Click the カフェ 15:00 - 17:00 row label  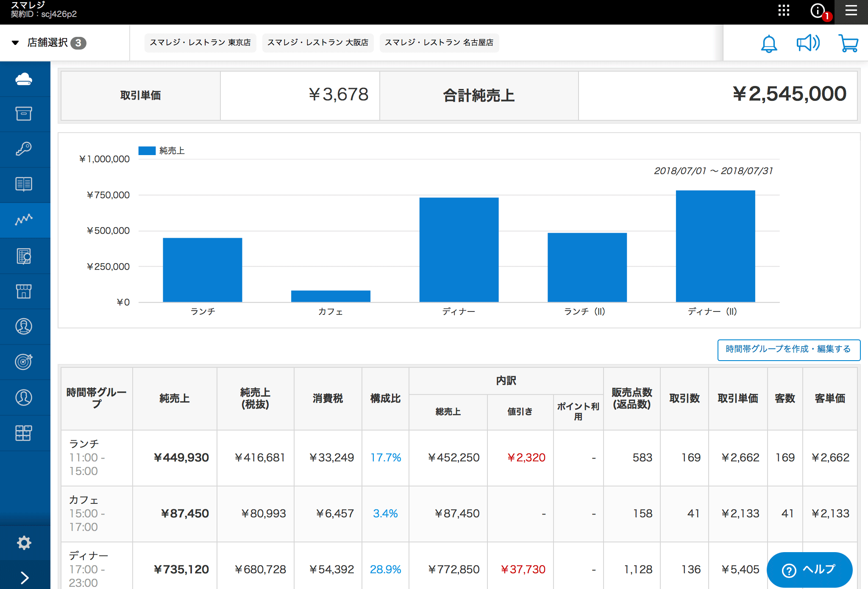87,514
